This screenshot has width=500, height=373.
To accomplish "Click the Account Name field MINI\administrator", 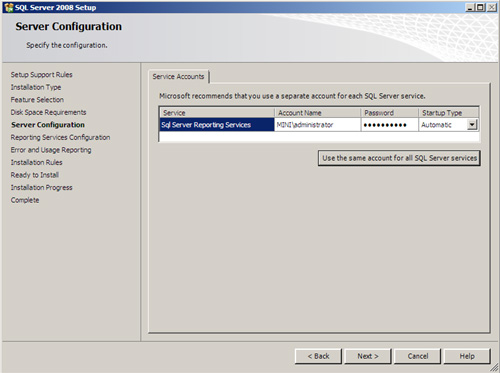I will (318, 125).
